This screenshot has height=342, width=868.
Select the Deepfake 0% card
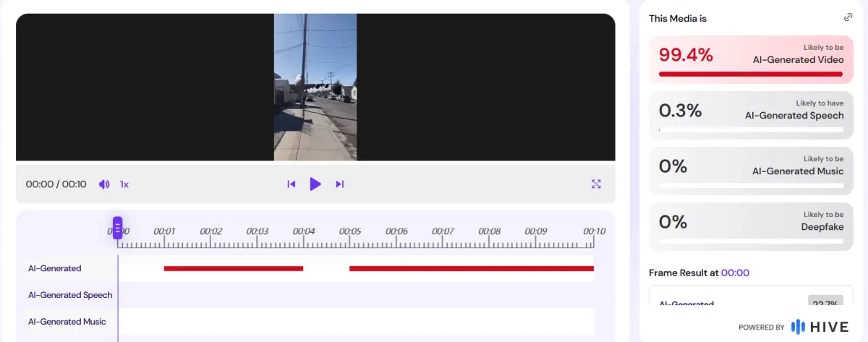(751, 225)
